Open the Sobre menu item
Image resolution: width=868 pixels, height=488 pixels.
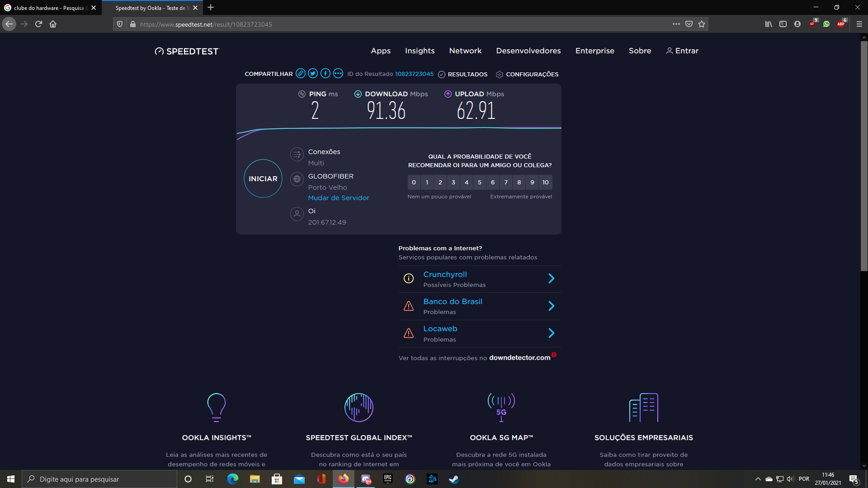[640, 51]
